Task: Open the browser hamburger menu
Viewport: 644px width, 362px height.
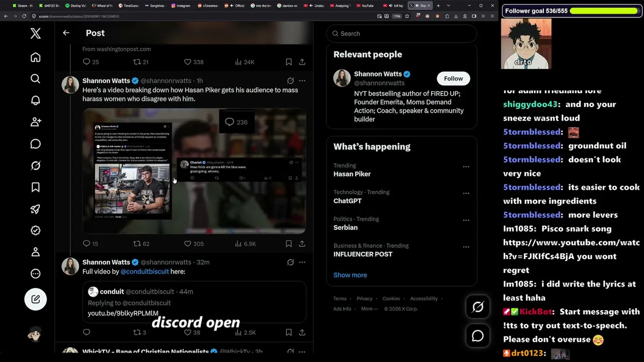Action: pyautogui.click(x=492, y=16)
